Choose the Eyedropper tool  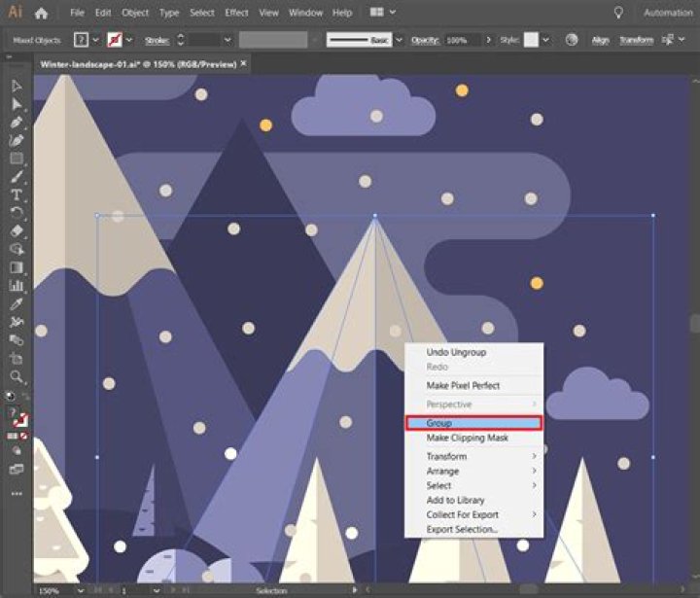pyautogui.click(x=17, y=304)
